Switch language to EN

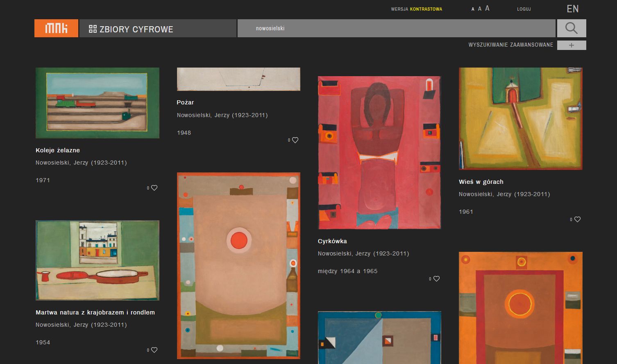click(x=573, y=9)
